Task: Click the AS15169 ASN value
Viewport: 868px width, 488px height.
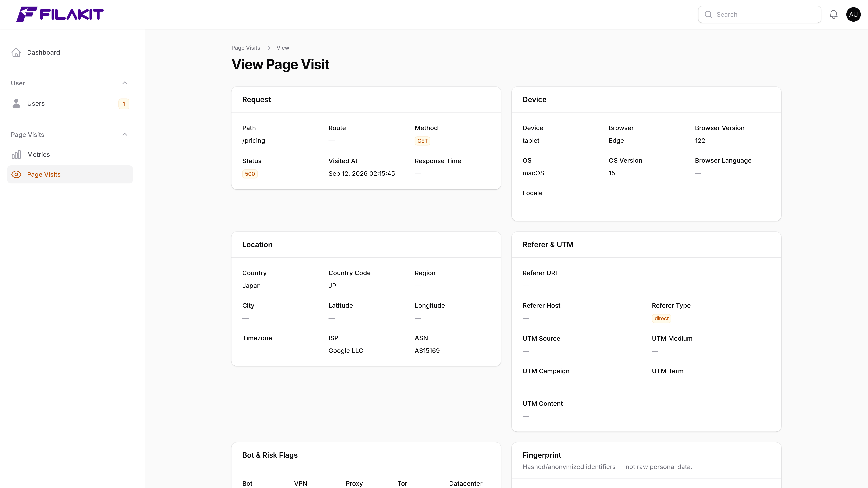Action: click(x=427, y=351)
